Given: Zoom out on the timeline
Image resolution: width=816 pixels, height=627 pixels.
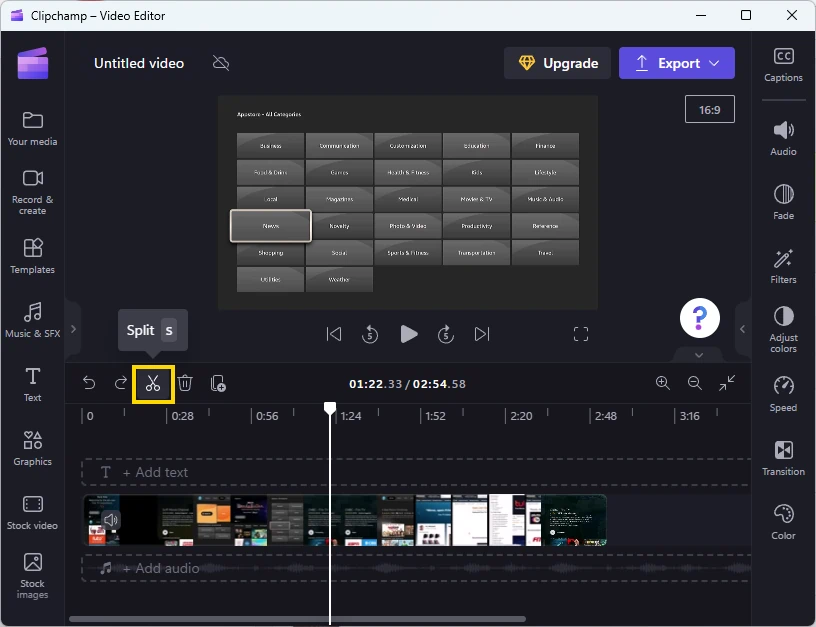Looking at the screenshot, I should tap(695, 383).
